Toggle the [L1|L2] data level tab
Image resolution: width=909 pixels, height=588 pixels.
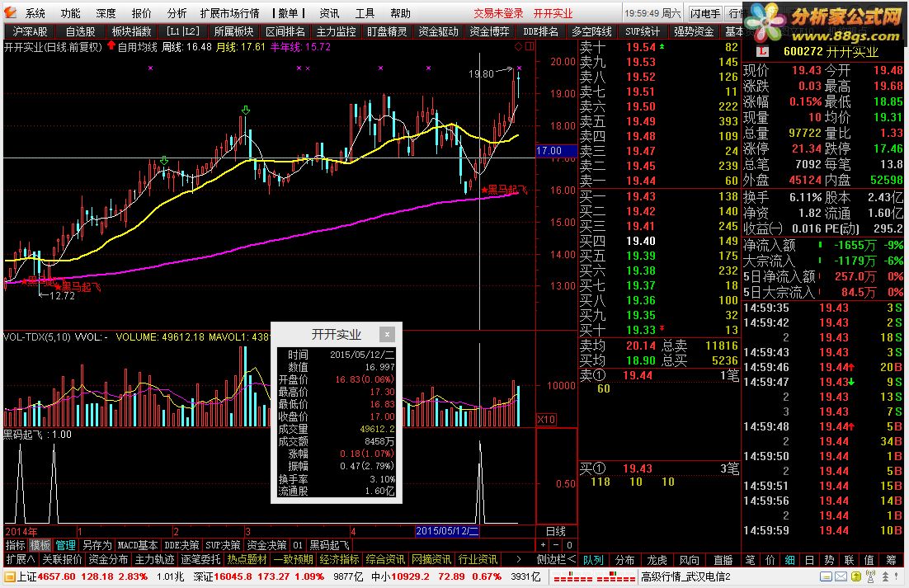click(182, 32)
